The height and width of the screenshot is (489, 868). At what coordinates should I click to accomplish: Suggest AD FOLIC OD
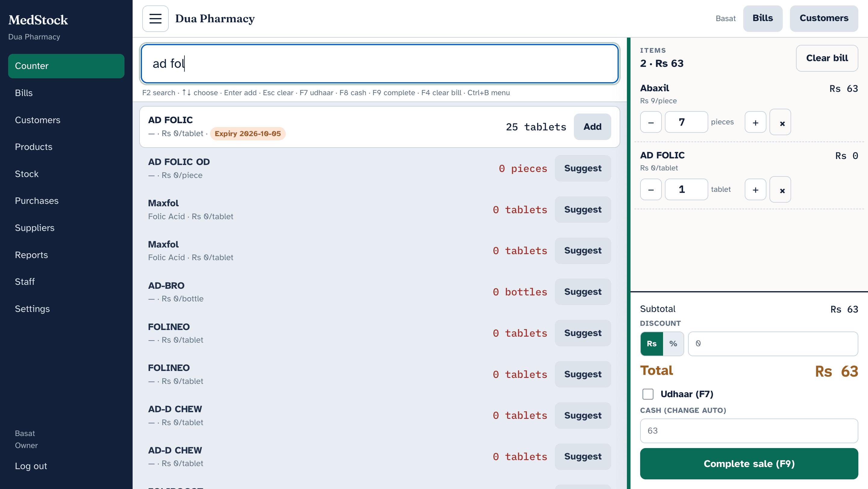click(583, 168)
